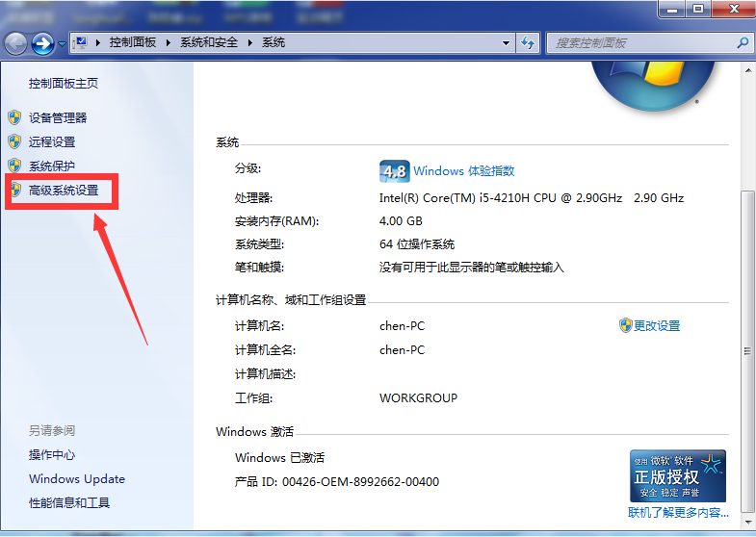
Task: Select the 4.00 GB RAM value
Action: (401, 221)
